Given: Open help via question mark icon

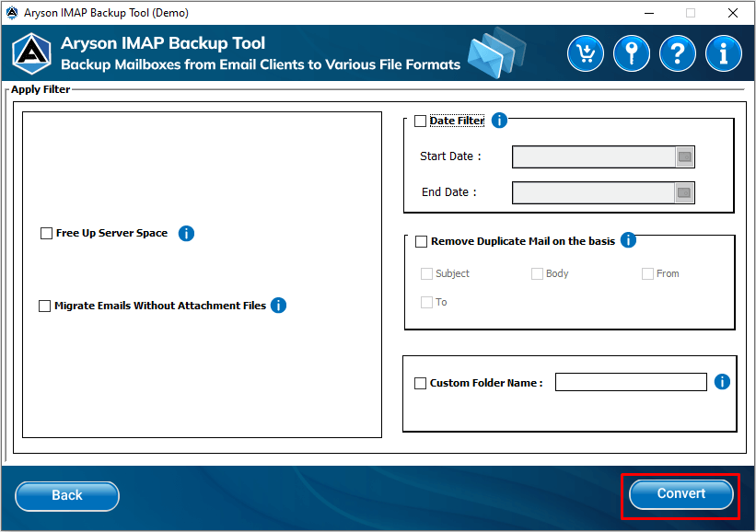Looking at the screenshot, I should click(x=678, y=53).
